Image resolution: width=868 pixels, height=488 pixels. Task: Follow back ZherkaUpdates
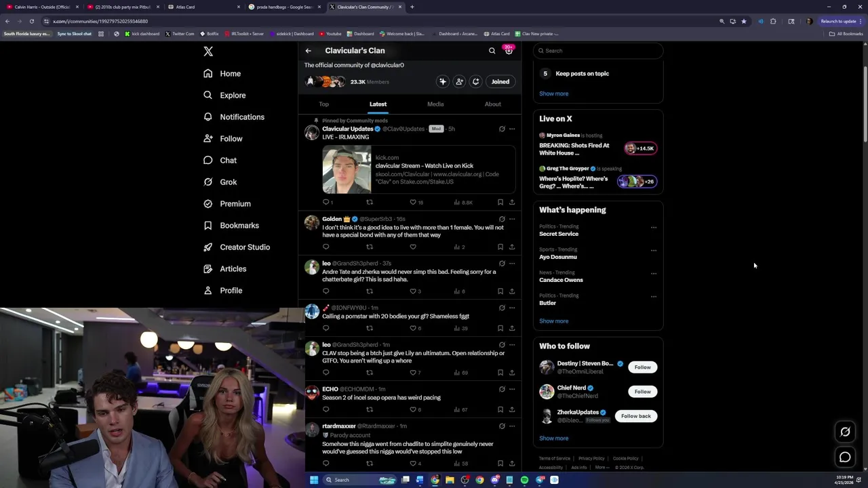[635, 416]
